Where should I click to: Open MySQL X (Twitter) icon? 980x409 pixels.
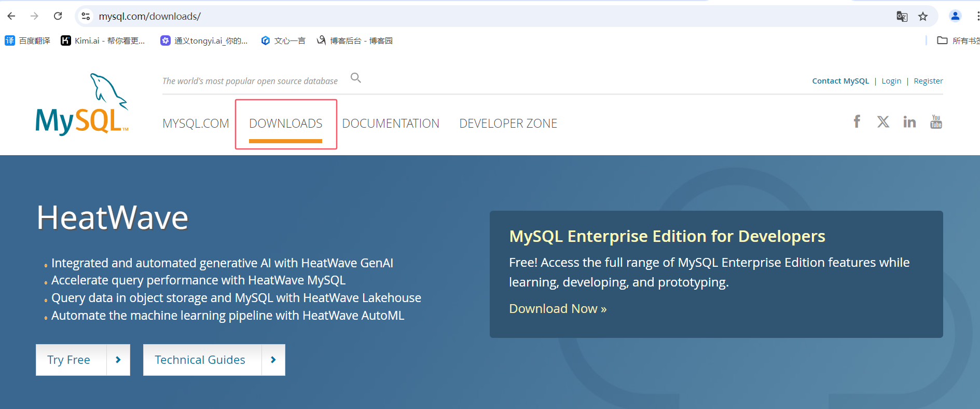tap(883, 121)
